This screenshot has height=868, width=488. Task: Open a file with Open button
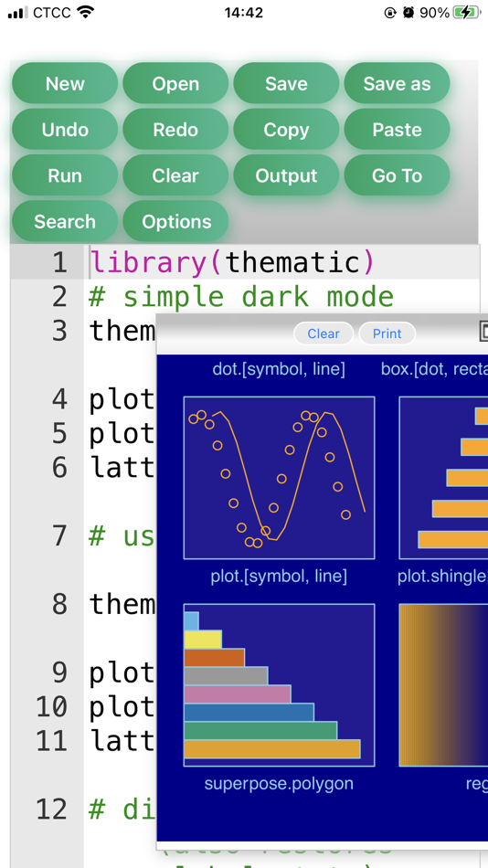point(175,83)
